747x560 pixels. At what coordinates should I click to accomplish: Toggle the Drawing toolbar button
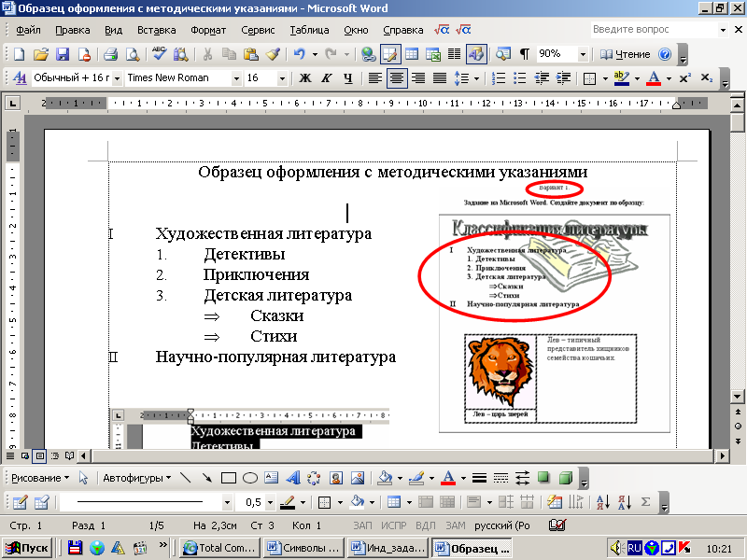(x=476, y=54)
